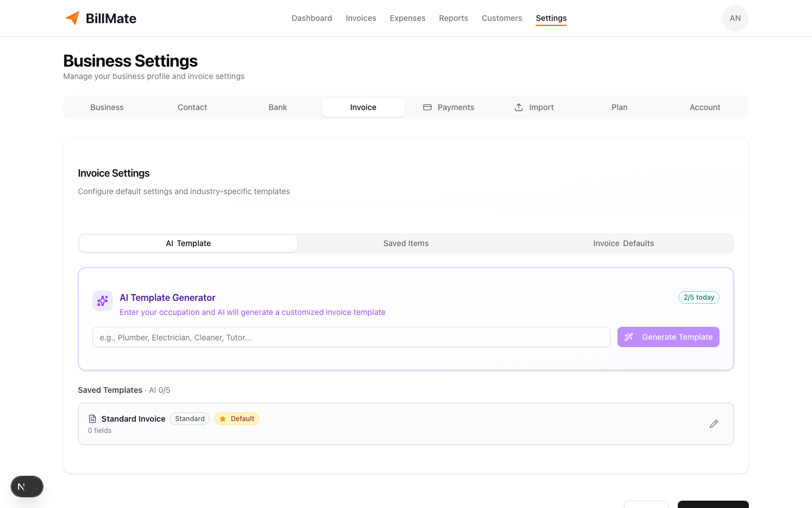Click the wand icon on Generate Template button
Screen dimensions: 812x508
point(629,336)
